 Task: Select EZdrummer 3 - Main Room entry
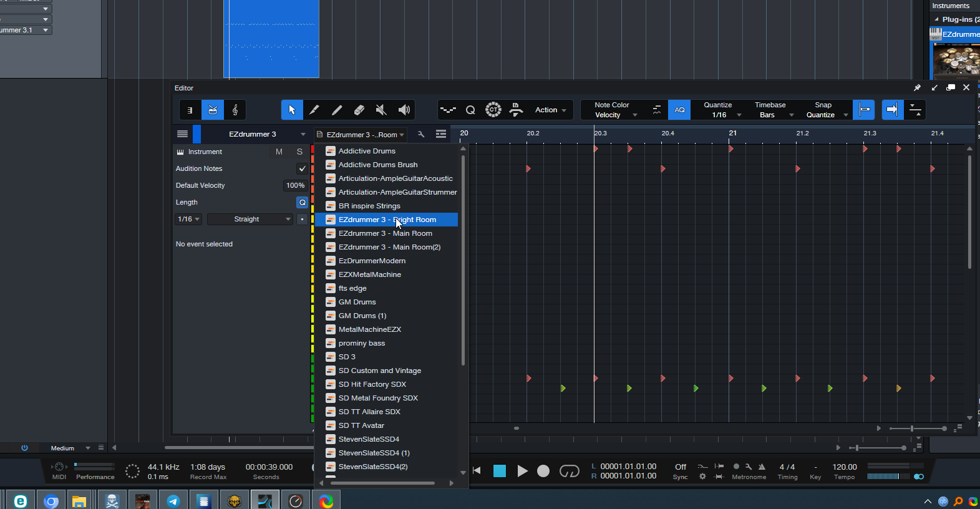pos(385,233)
